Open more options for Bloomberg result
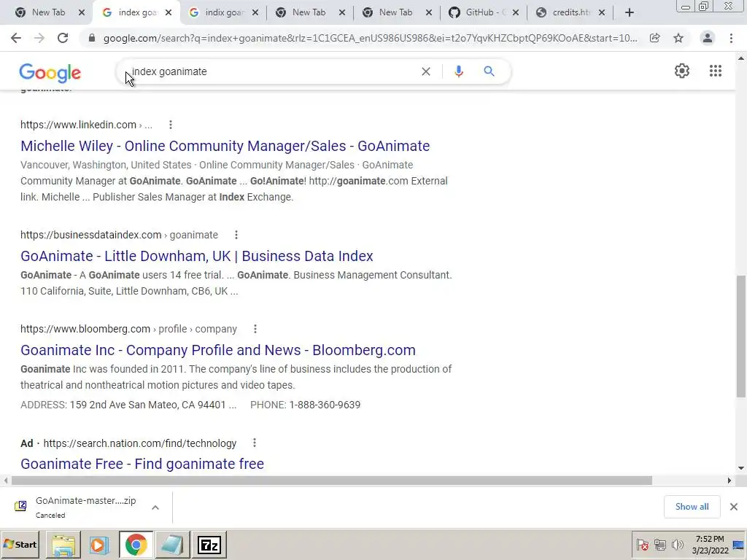Image resolution: width=747 pixels, height=560 pixels. 255,329
